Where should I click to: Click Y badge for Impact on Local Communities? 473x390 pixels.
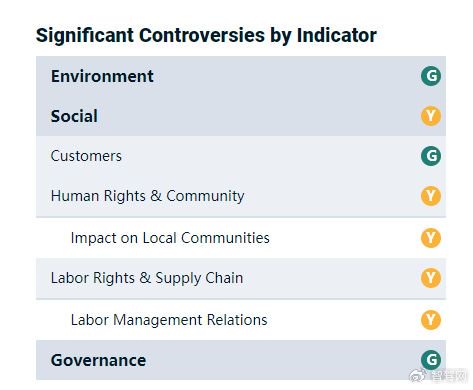[431, 238]
